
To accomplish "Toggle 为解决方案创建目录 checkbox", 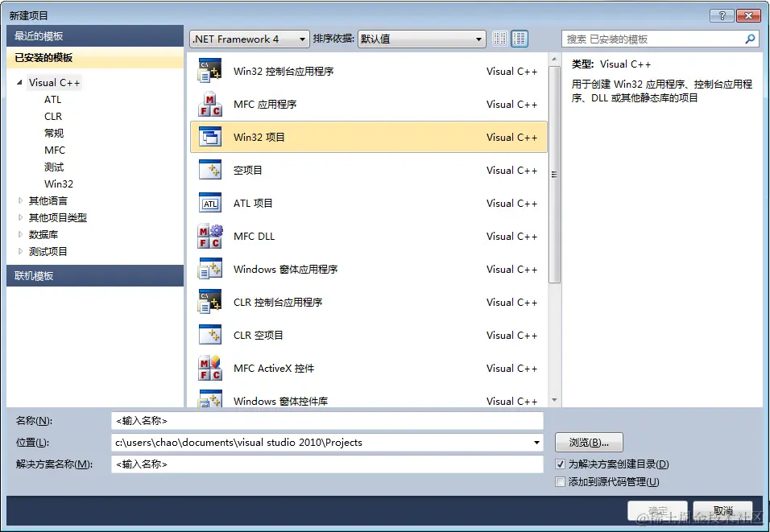I will [x=560, y=464].
